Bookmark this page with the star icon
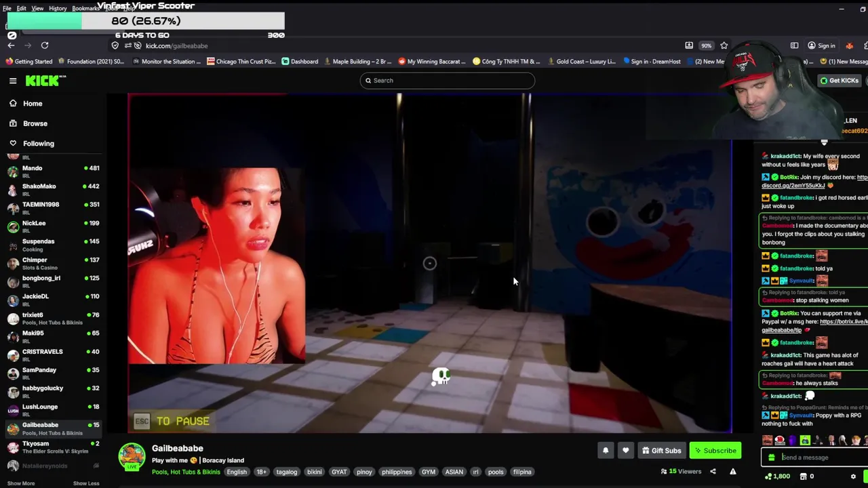868x488 pixels. coord(724,45)
